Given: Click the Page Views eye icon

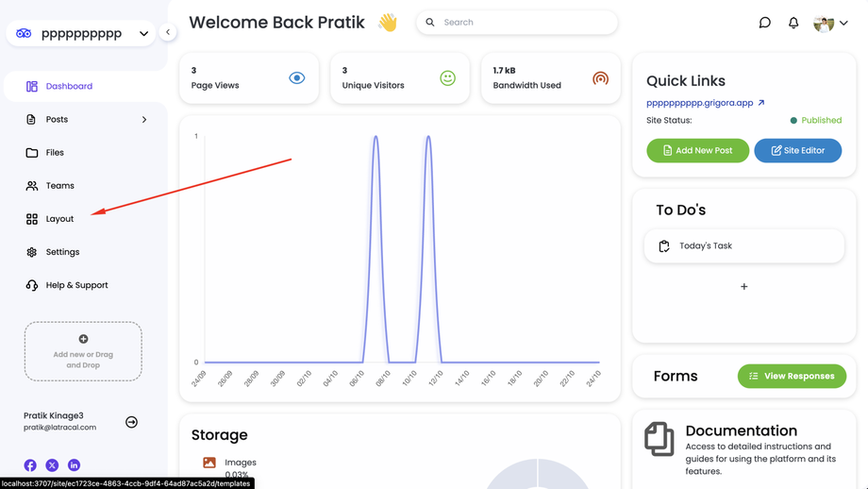Looking at the screenshot, I should coord(296,78).
